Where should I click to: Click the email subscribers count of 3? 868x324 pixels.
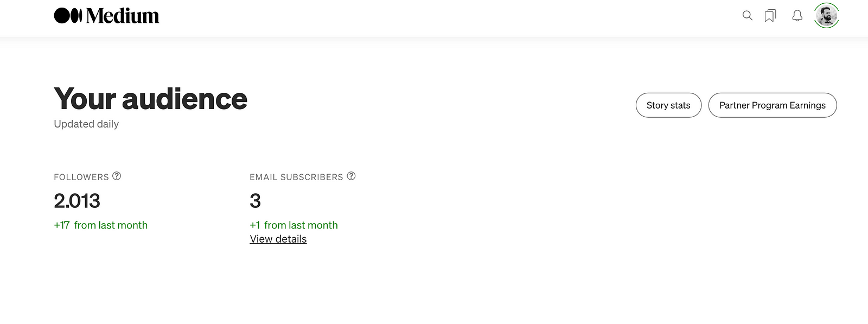click(255, 201)
